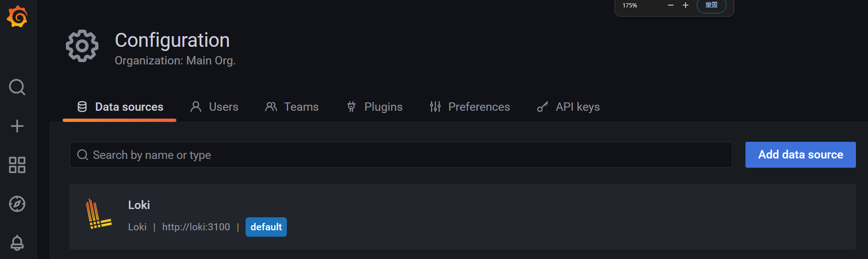Image resolution: width=868 pixels, height=259 pixels.
Task: Click the browser zoom out minus button
Action: point(670,5)
